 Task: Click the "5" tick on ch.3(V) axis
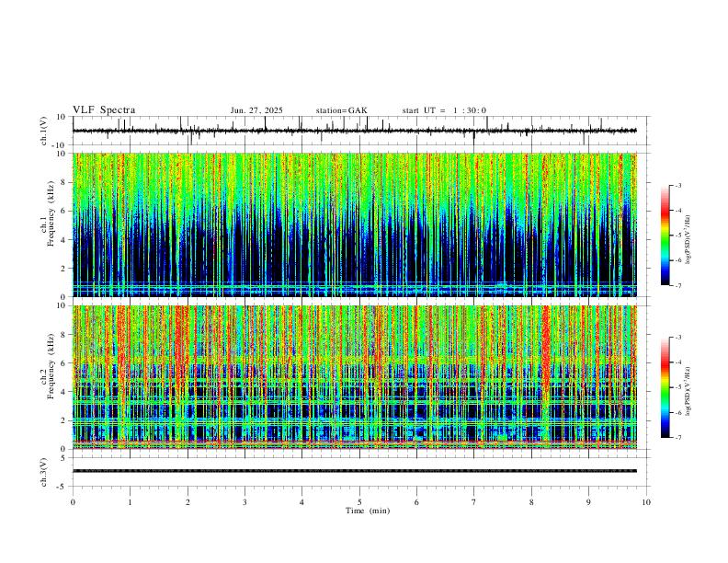(x=64, y=458)
